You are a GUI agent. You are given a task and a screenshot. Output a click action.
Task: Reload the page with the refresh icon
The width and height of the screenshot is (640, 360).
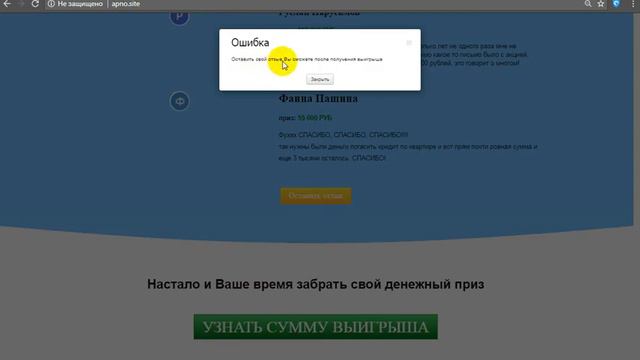coord(35,4)
